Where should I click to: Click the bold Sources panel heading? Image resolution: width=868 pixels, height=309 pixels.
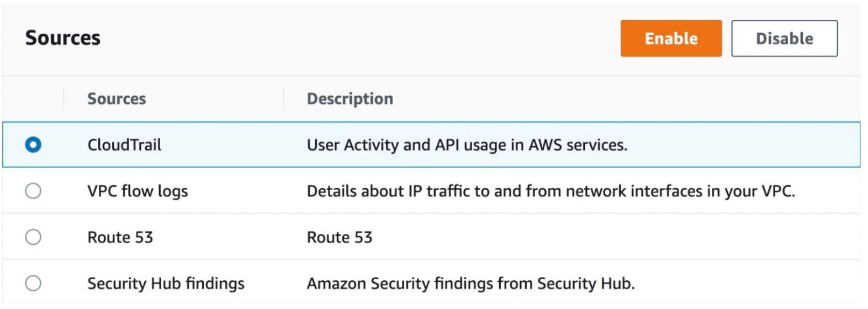tap(63, 38)
